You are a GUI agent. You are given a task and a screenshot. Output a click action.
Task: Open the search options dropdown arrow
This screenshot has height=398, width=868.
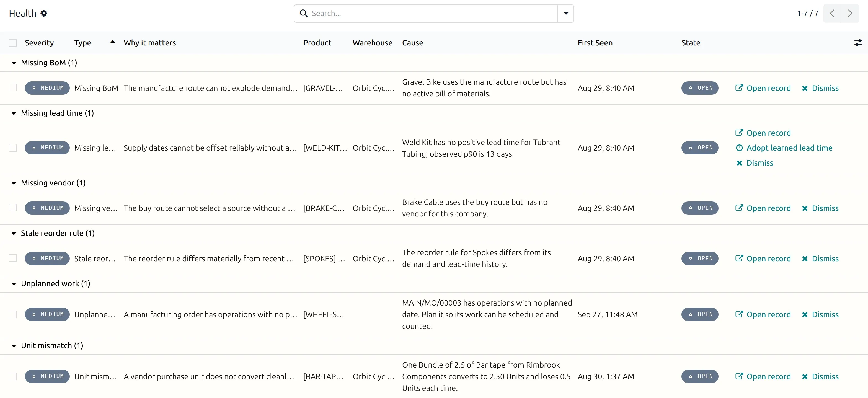566,14
